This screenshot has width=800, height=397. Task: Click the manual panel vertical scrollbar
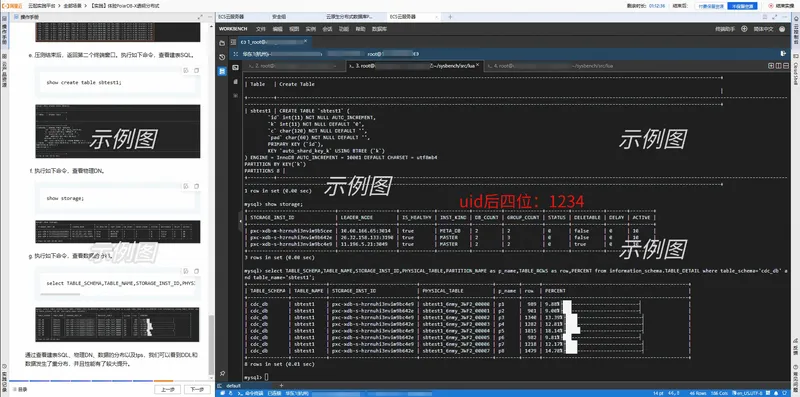click(211, 344)
